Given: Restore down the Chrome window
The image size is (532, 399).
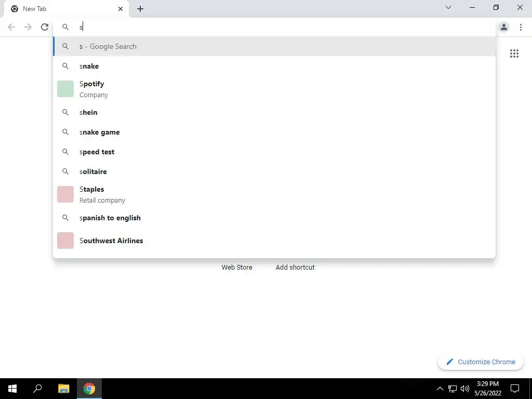Looking at the screenshot, I should point(496,7).
